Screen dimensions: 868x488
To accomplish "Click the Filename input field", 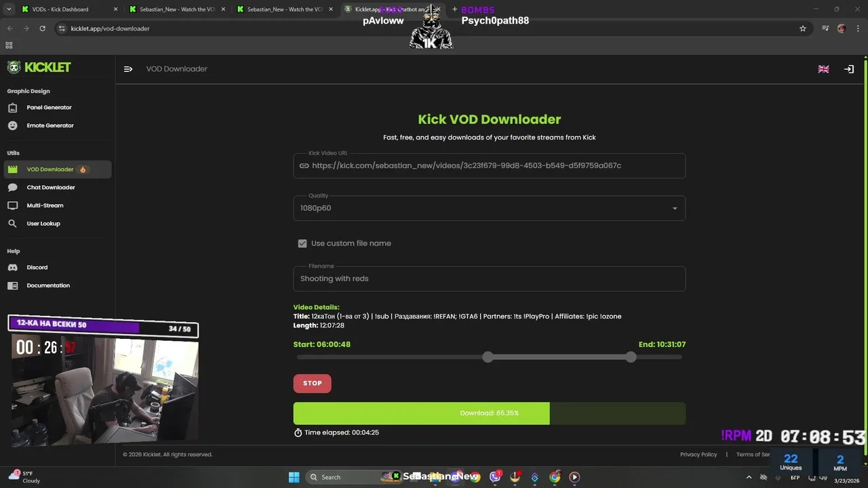I will coord(489,279).
